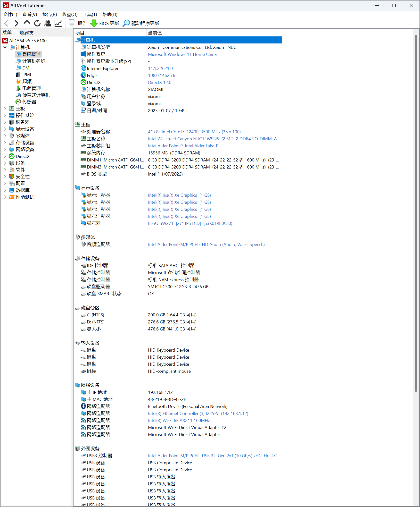
Task: Open Microsoft Windows 11 Home China link
Action: pos(182,54)
